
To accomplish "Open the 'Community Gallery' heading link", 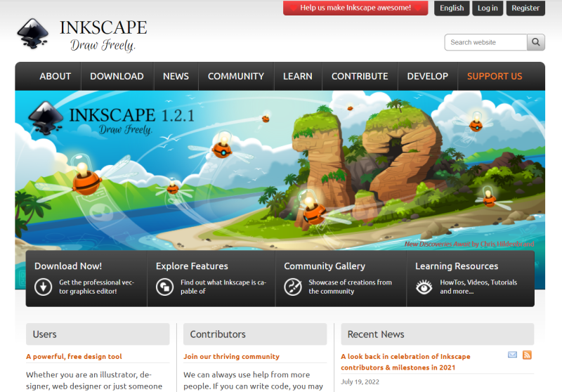I will [325, 266].
